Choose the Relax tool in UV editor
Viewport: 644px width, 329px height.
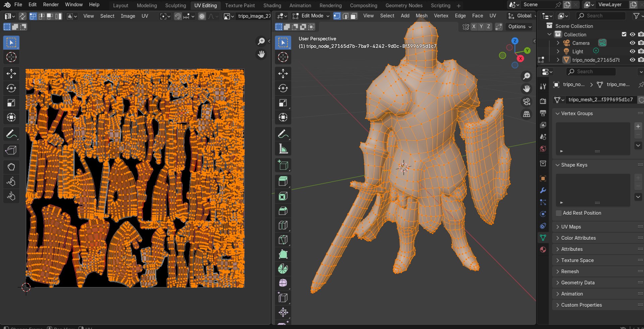click(11, 181)
